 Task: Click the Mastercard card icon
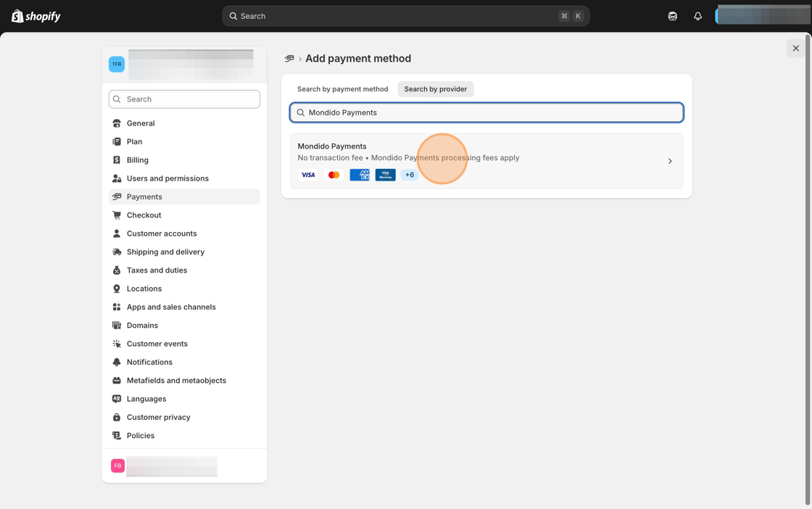pos(334,175)
